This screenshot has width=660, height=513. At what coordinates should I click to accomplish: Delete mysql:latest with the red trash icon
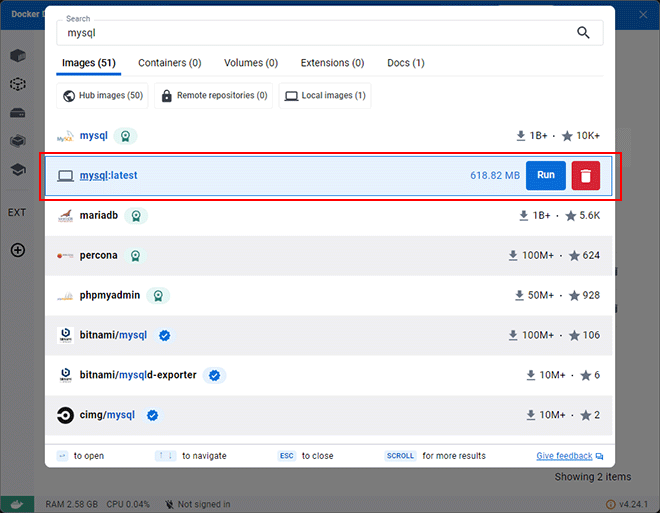(x=585, y=175)
